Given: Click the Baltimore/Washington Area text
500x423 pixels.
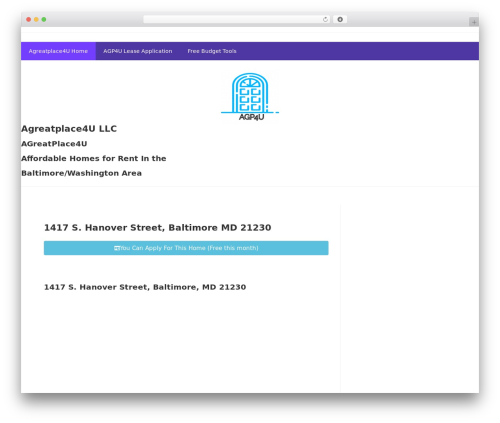Looking at the screenshot, I should tap(81, 173).
